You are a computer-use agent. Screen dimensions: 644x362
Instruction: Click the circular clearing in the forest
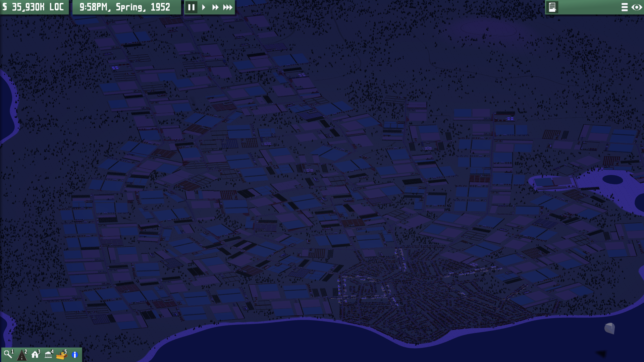[488, 28]
